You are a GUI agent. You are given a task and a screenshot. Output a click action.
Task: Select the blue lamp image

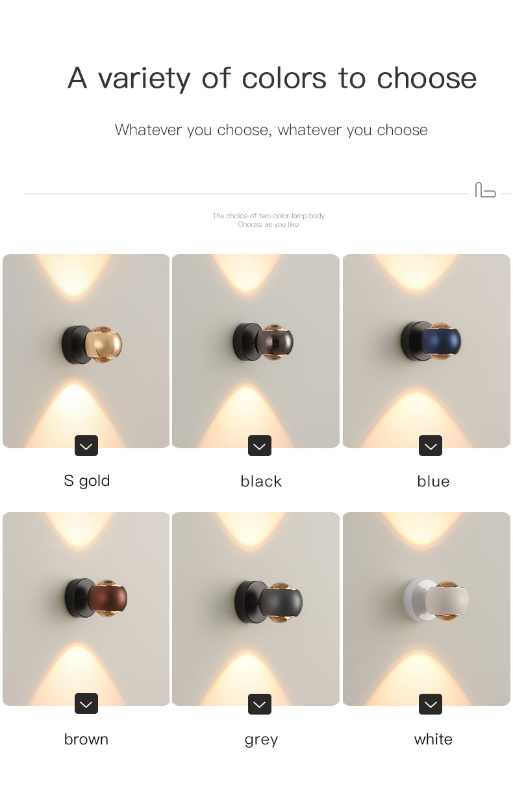[x=427, y=351]
